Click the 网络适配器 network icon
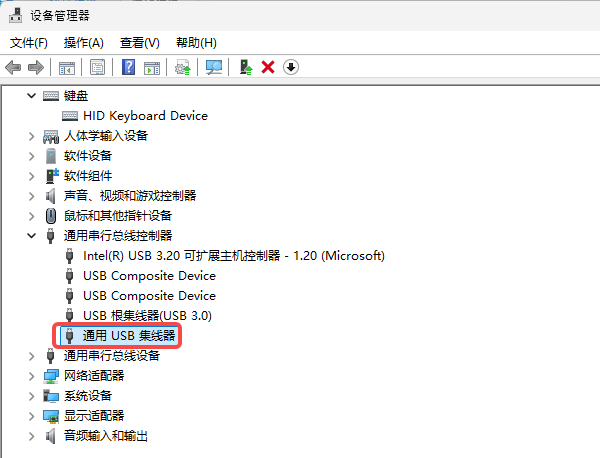This screenshot has height=458, width=600. coord(51,376)
